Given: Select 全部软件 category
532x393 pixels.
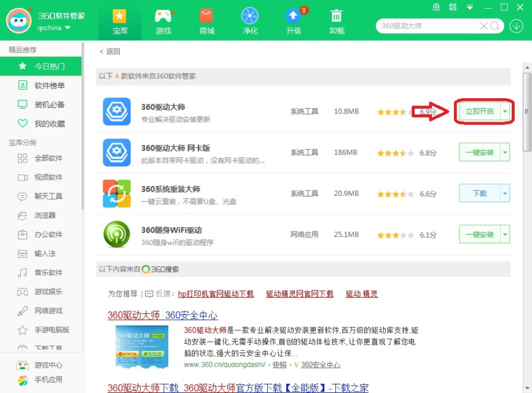Looking at the screenshot, I should [41, 158].
